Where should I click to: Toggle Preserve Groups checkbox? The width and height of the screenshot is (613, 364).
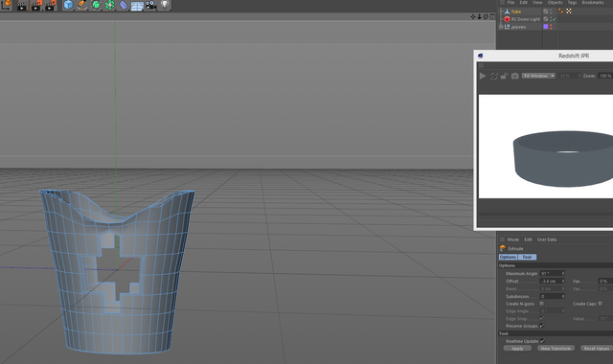point(542,326)
